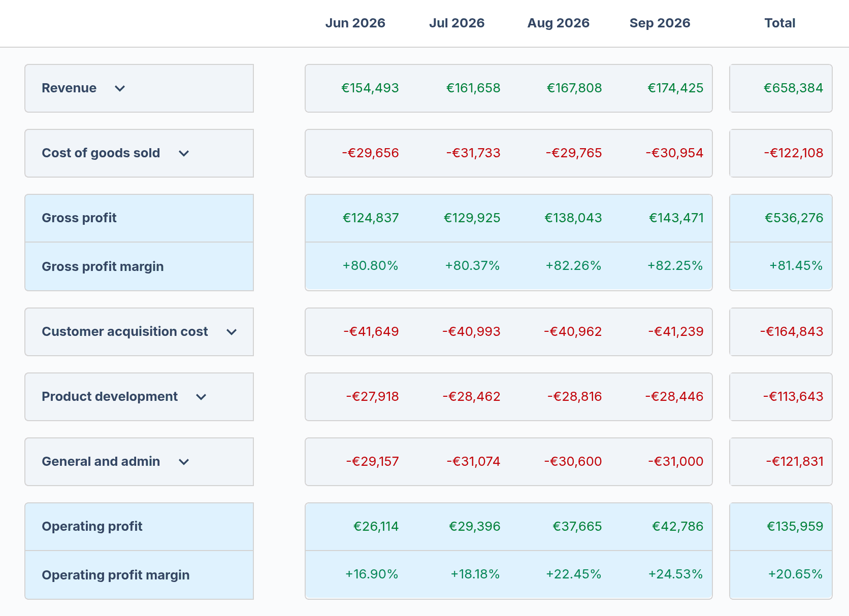Image resolution: width=849 pixels, height=616 pixels.
Task: Click total gross profit €536,276
Action: coord(794,218)
